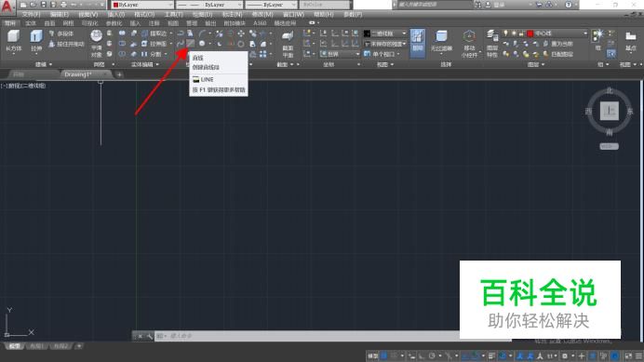644x362 pixels.
Task: Expand the visual style (二维线框) dropdown
Action: [385, 34]
